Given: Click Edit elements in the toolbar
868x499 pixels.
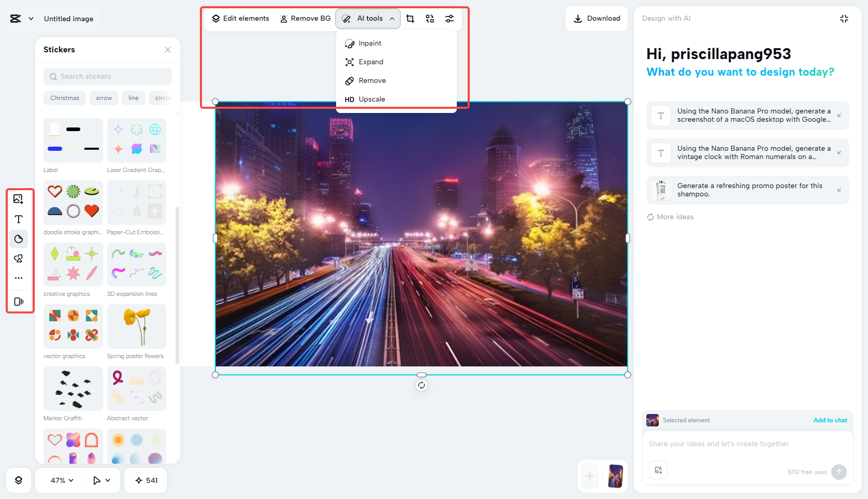Looking at the screenshot, I should click(x=240, y=19).
